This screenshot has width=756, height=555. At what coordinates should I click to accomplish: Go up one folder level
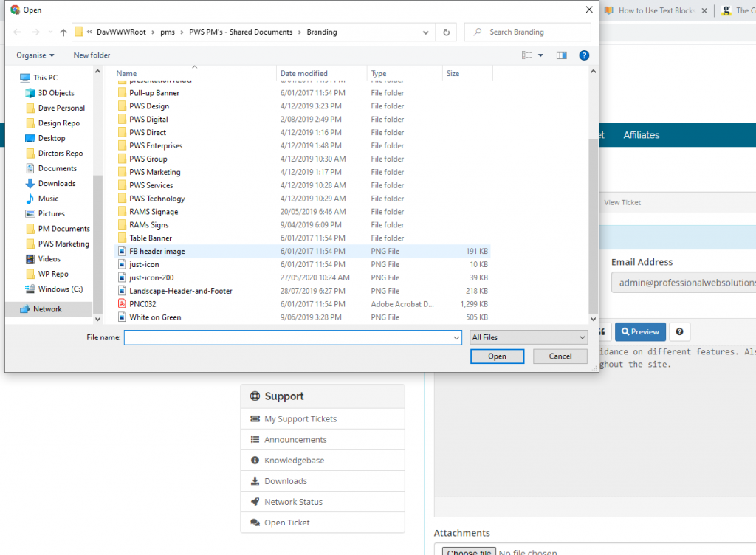[x=63, y=32]
